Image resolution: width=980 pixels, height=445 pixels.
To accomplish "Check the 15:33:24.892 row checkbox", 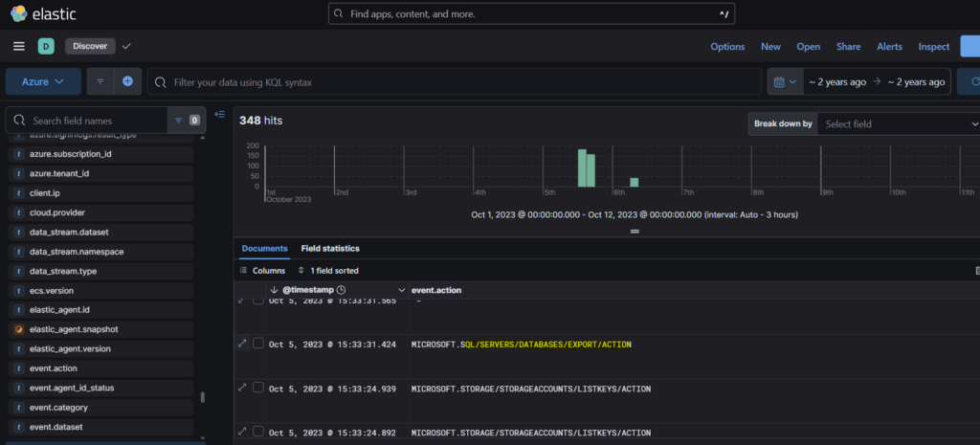I will [258, 431].
